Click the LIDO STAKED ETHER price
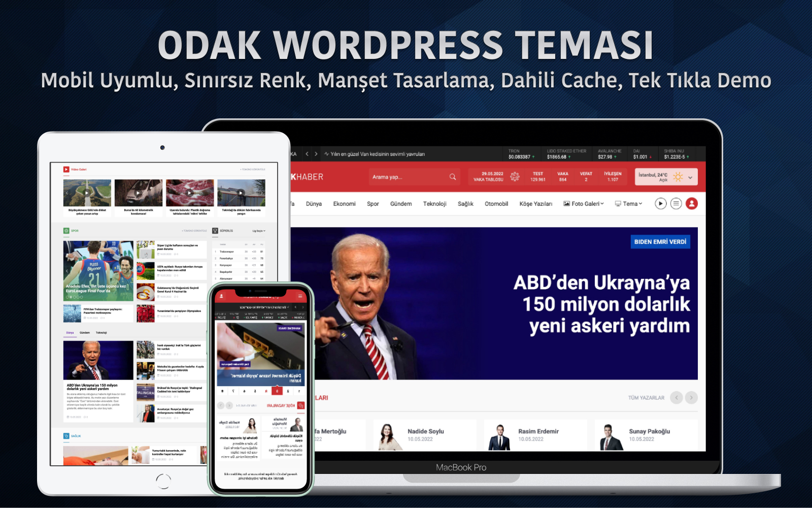 click(x=566, y=154)
